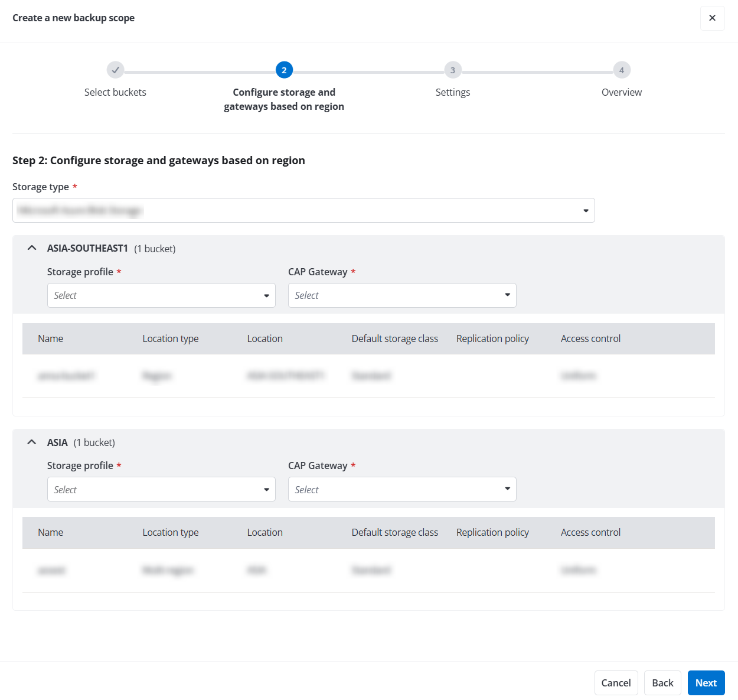Click the completed checkmark on Select buckets step

[115, 70]
